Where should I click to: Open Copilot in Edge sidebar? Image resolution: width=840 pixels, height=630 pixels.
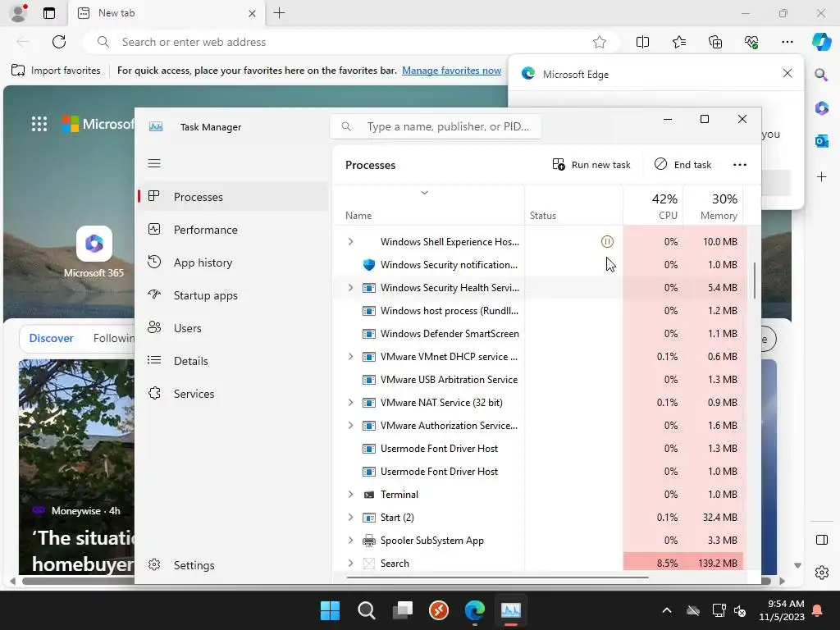[821, 42]
